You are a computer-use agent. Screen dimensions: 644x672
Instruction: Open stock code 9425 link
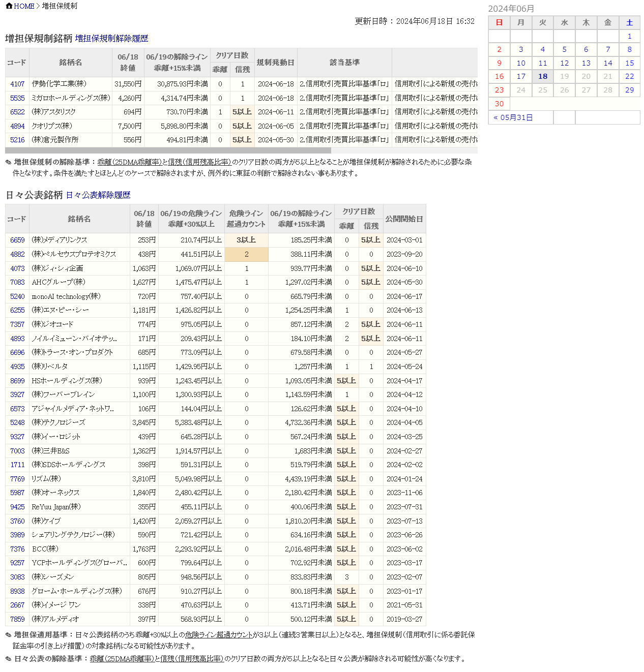point(17,507)
